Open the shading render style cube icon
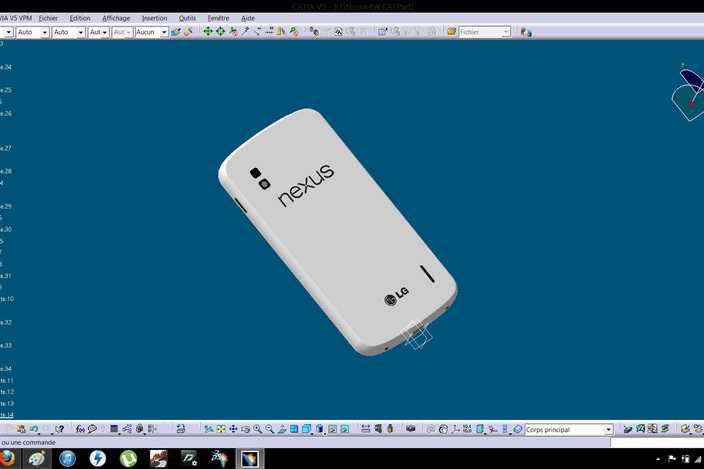This screenshot has height=469, width=704. 320,429
